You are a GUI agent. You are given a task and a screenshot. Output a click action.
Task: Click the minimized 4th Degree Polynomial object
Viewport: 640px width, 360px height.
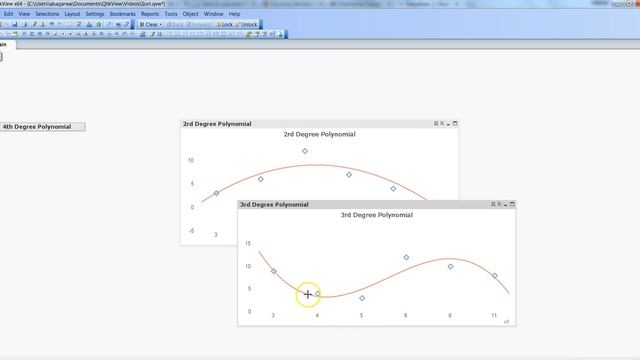click(x=42, y=127)
